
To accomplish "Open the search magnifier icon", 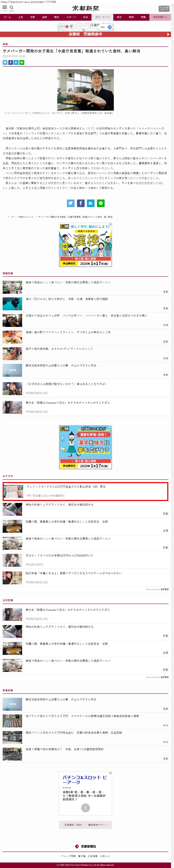I will 12,7.
